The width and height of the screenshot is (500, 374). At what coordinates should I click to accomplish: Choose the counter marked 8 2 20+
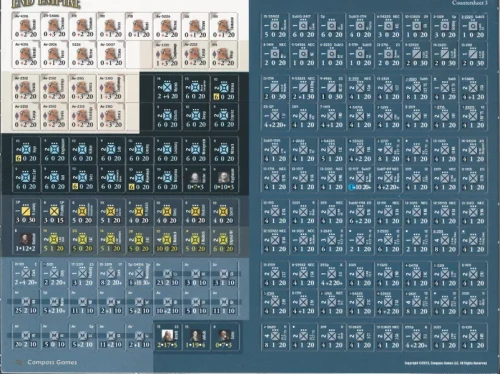tap(111, 275)
